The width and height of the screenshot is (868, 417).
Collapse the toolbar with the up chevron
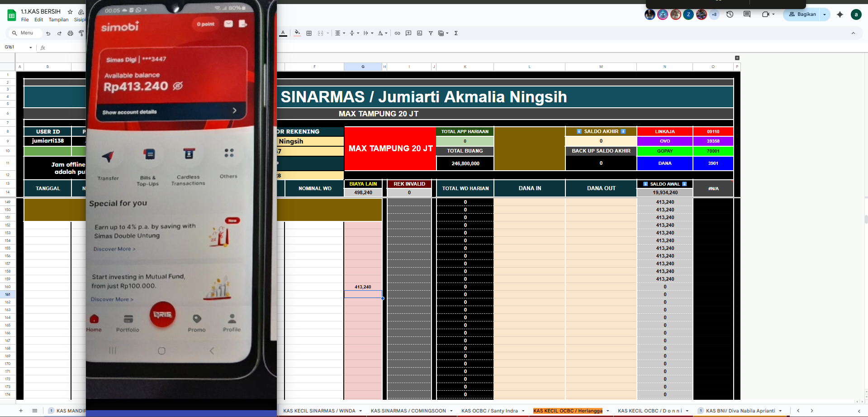pos(853,33)
